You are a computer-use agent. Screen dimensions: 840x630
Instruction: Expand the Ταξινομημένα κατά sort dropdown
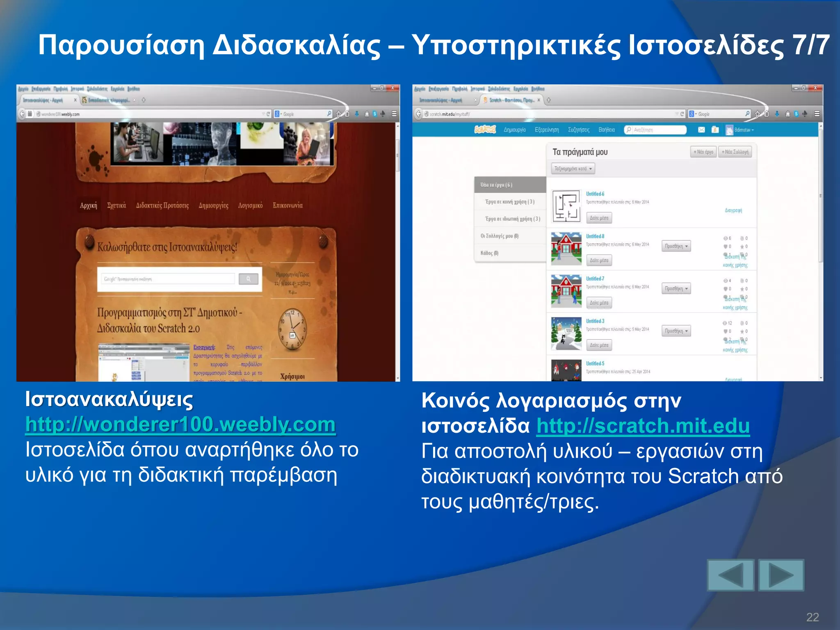tap(573, 169)
